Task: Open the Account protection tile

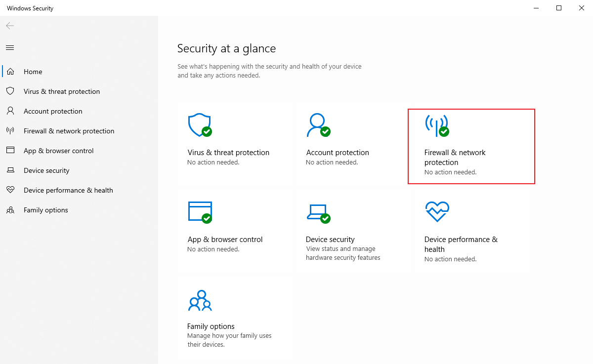Action: pos(353,143)
